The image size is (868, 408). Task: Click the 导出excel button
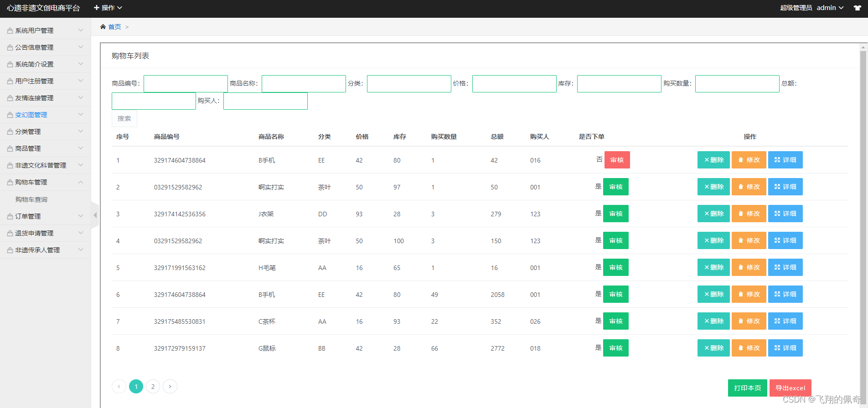click(x=790, y=388)
